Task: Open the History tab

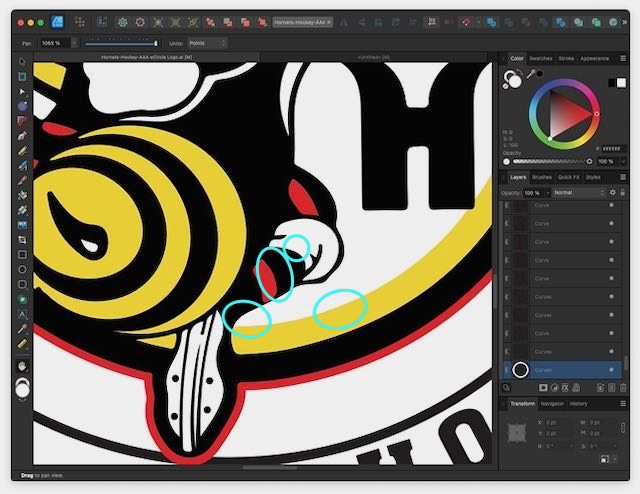Action: coord(578,404)
